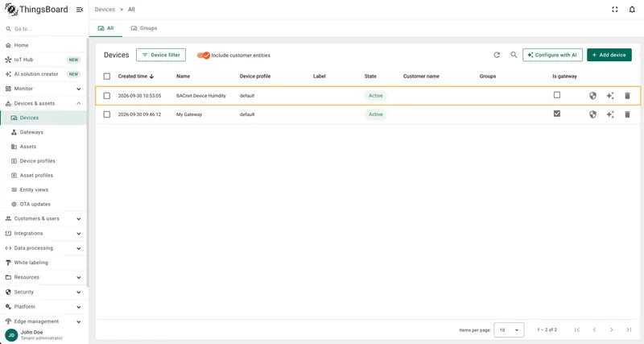Click Add device button
Screen dimensions: 644x344
(x=609, y=55)
